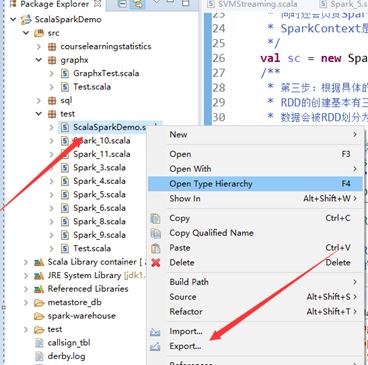Click the src source folder icon
Image resolution: width=368 pixels, height=365 pixels.
(x=39, y=33)
